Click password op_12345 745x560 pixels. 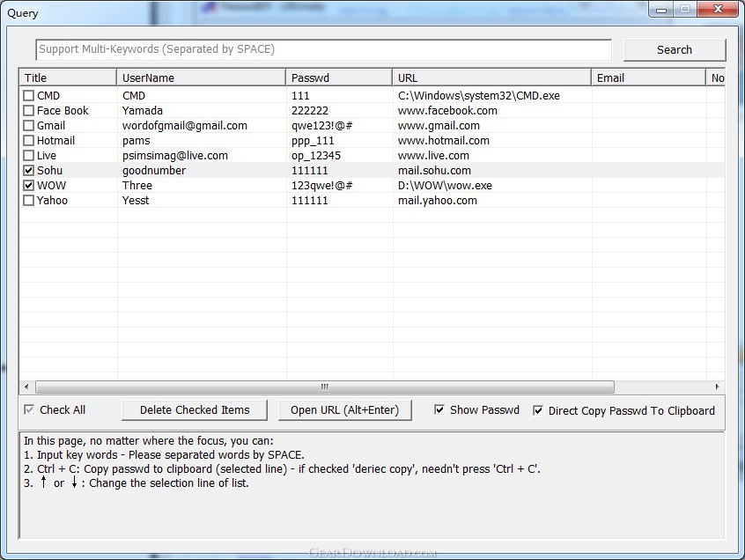pos(316,155)
